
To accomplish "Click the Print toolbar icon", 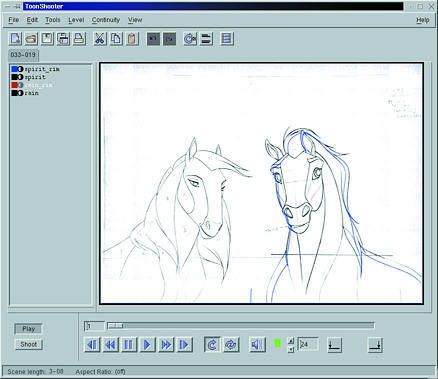I will click(x=79, y=39).
